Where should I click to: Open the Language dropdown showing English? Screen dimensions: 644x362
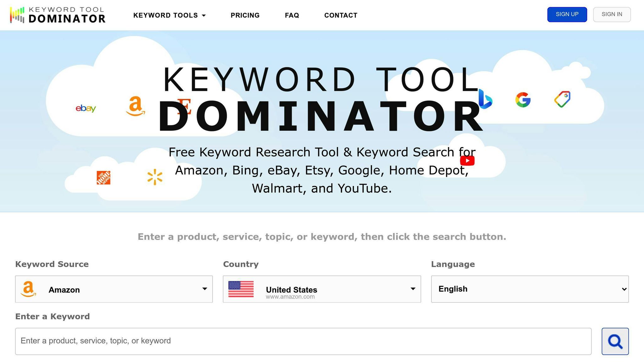pyautogui.click(x=530, y=289)
